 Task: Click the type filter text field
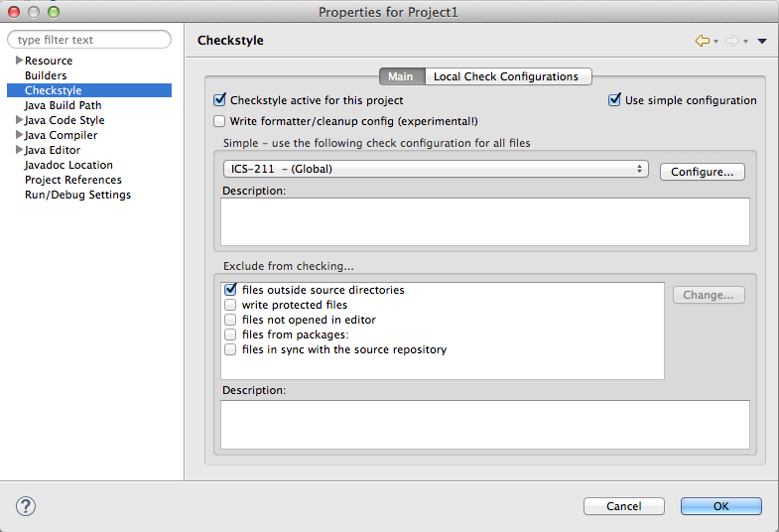point(90,40)
